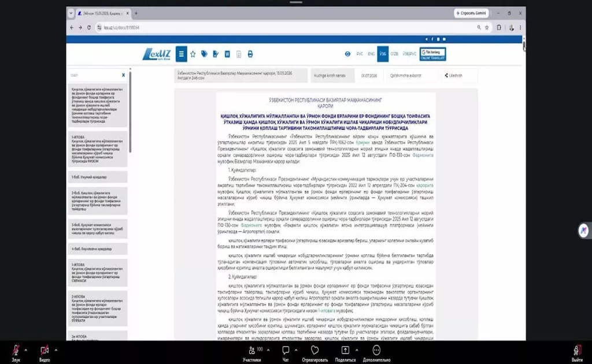592x364 pixels.
Task: Select the 246-сон browser tab
Action: tap(103, 13)
